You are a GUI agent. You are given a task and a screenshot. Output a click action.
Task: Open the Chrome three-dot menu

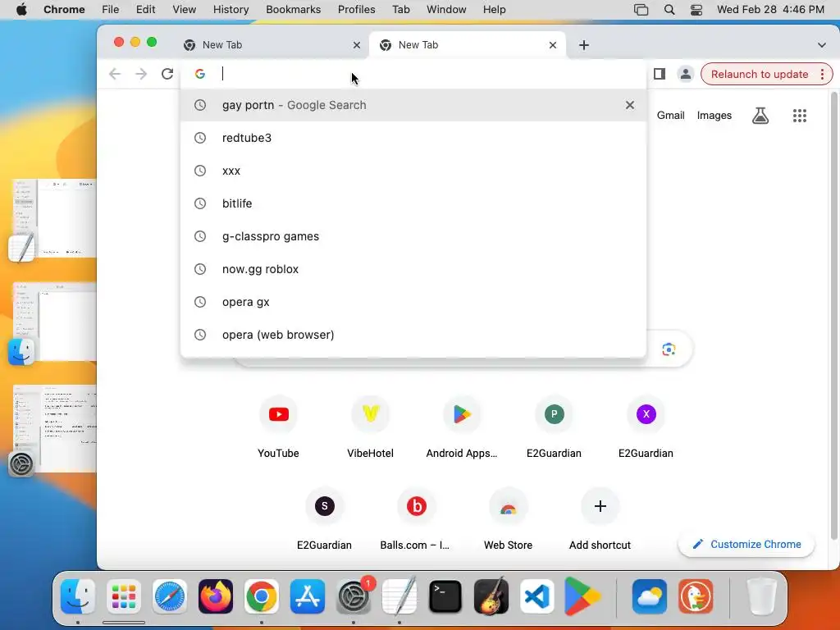822,74
